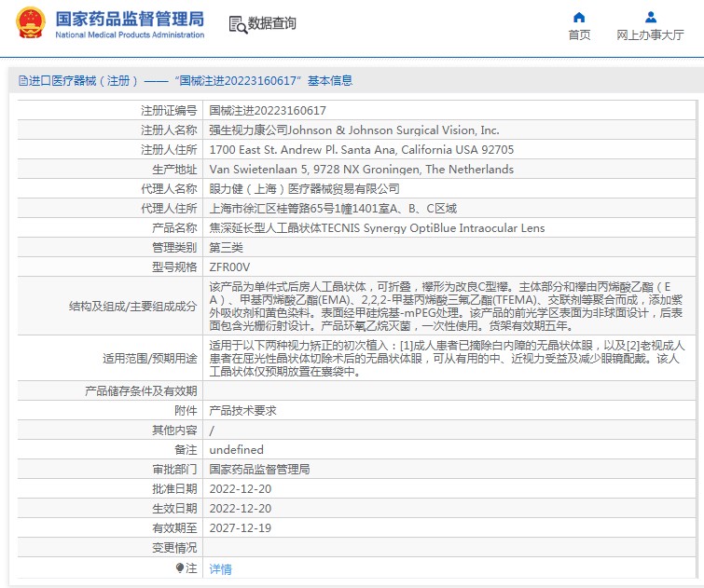Click the 生产地址 row label
704x588 pixels.
pyautogui.click(x=174, y=170)
